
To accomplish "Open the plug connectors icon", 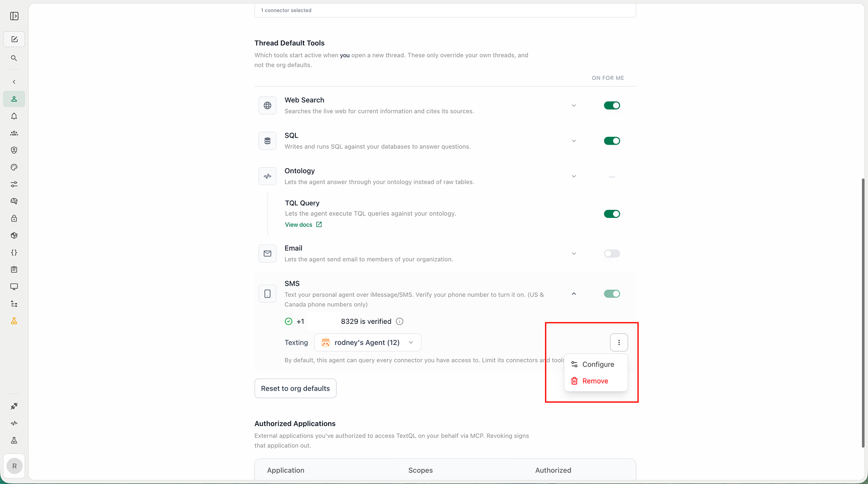I will pyautogui.click(x=14, y=406).
